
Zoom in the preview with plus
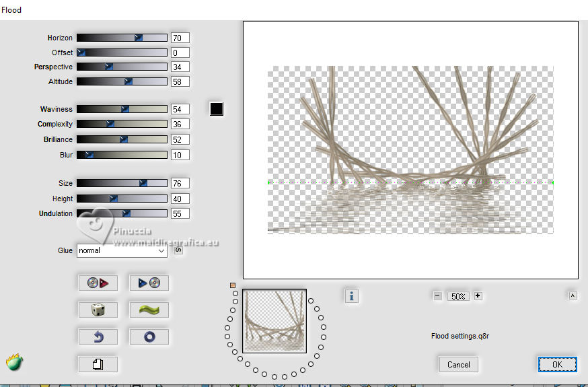478,296
